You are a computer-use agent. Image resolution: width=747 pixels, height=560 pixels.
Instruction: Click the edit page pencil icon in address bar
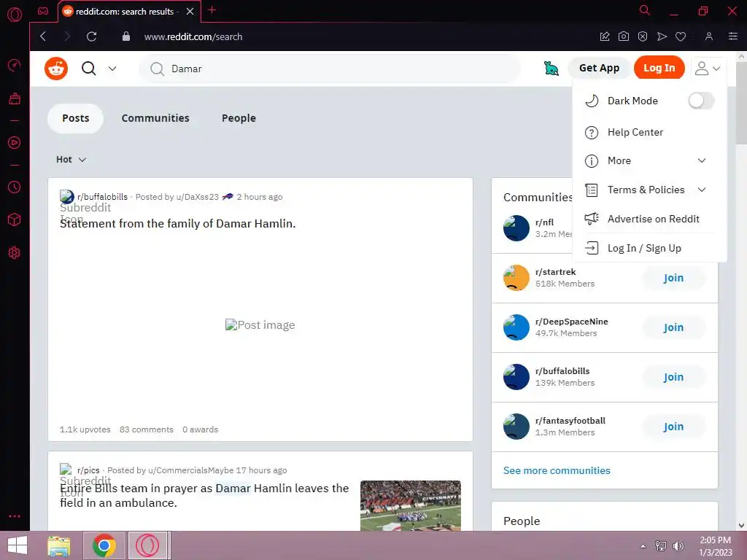tap(605, 36)
